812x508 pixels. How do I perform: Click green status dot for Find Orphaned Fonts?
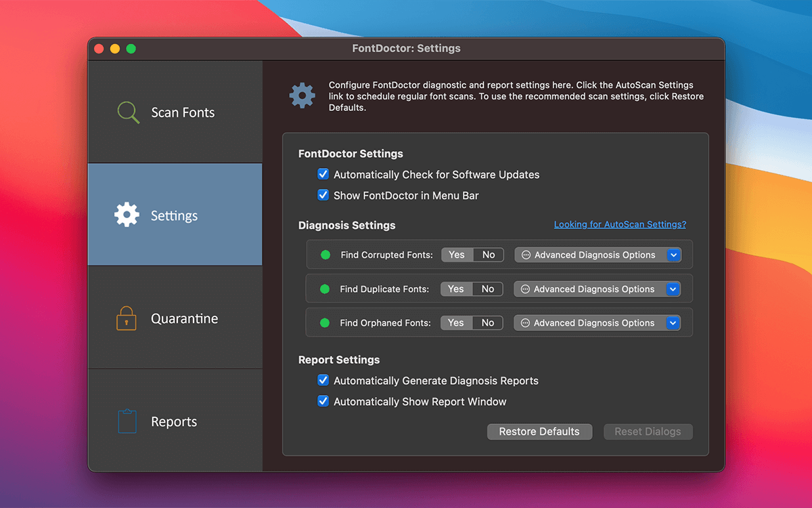[324, 323]
